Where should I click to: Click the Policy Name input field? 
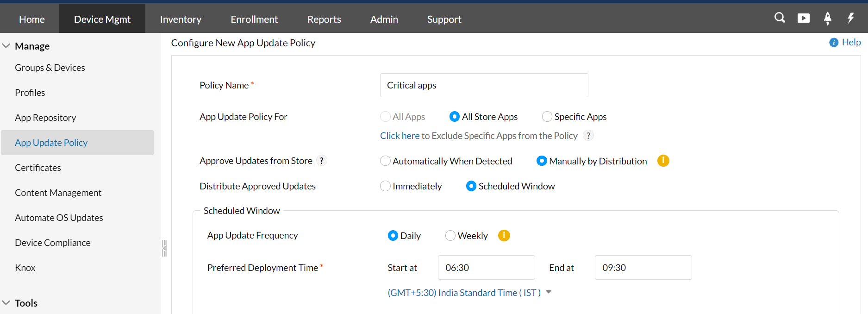click(x=484, y=85)
